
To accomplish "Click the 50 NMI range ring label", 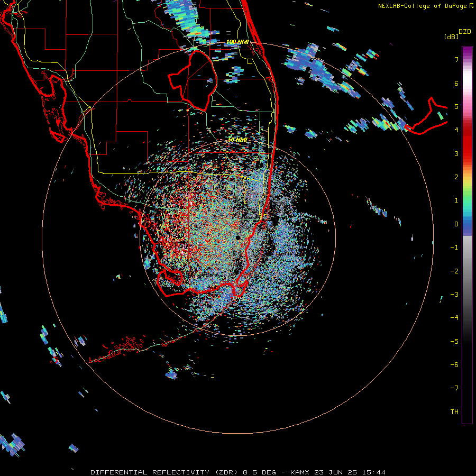I will pyautogui.click(x=237, y=140).
